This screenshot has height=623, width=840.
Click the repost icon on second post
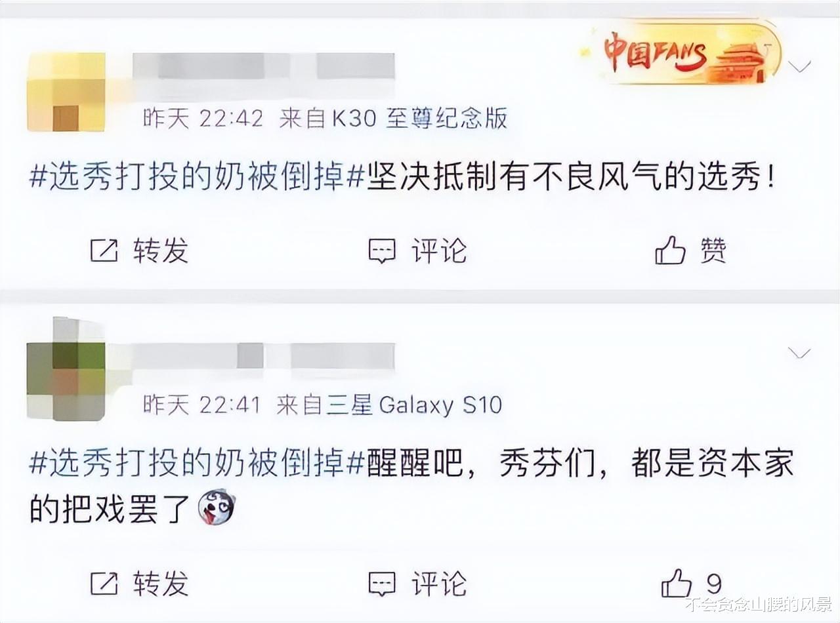pyautogui.click(x=104, y=583)
